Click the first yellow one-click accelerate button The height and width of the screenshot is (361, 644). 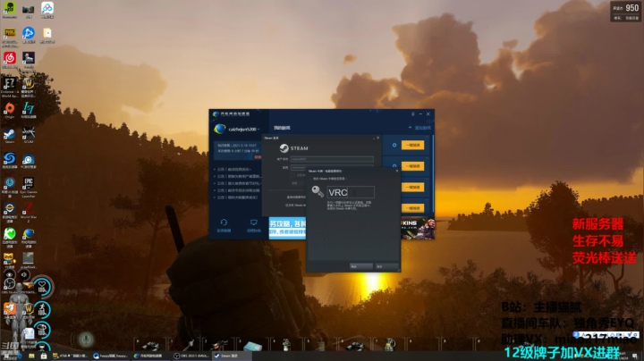(x=412, y=146)
